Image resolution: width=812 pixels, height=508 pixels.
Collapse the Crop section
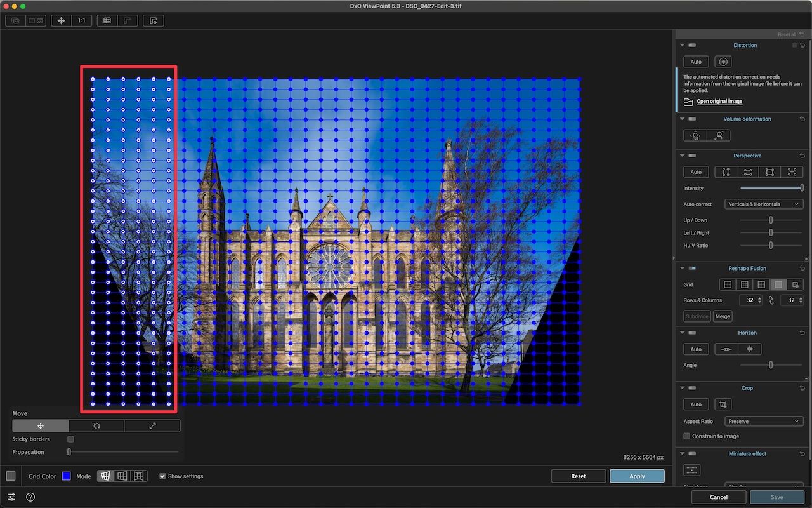(683, 388)
